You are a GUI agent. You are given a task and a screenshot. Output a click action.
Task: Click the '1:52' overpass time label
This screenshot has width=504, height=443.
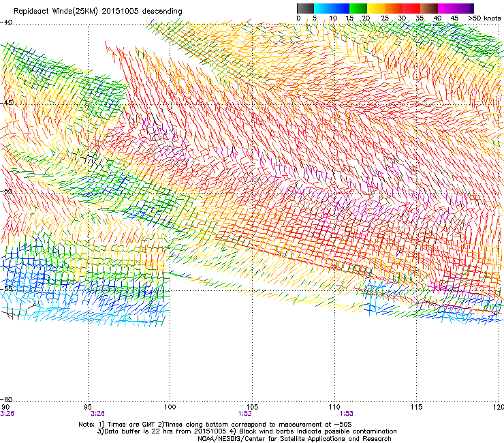pos(245,414)
